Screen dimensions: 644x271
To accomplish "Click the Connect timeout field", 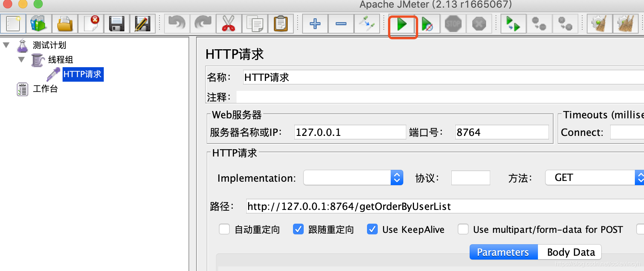I will (x=627, y=132).
